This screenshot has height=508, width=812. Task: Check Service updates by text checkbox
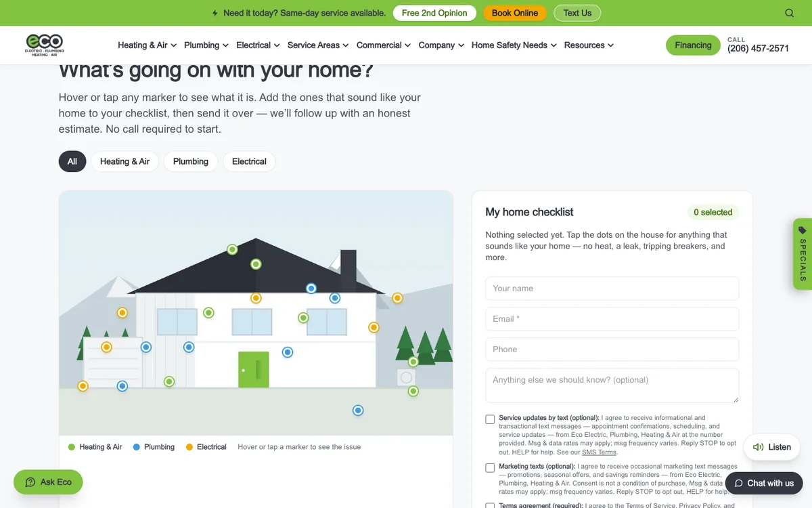490,419
